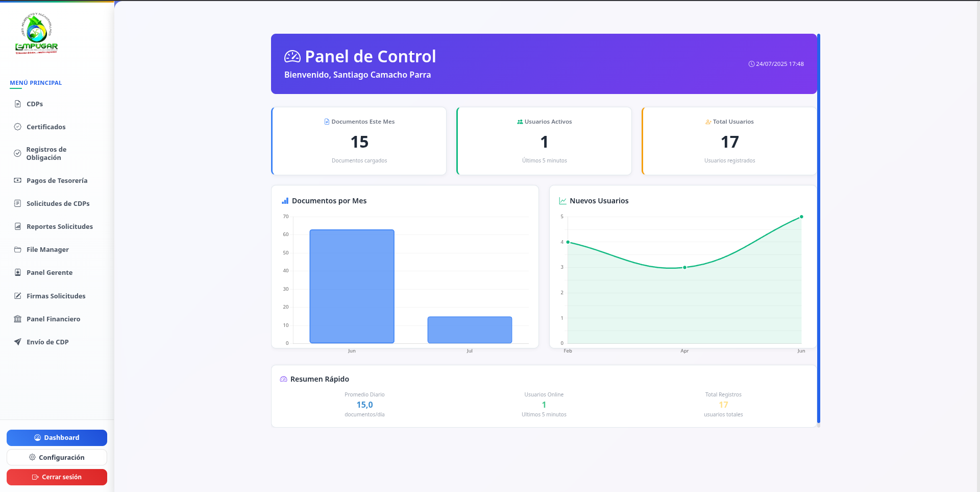980x492 pixels.
Task: Click the line graph icon beside Nuevos Usuarios
Action: point(563,201)
